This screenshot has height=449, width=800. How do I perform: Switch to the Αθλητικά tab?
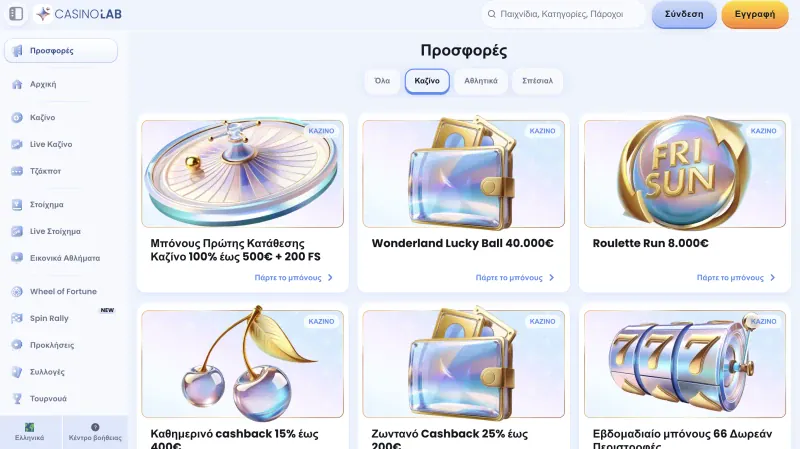tap(481, 81)
